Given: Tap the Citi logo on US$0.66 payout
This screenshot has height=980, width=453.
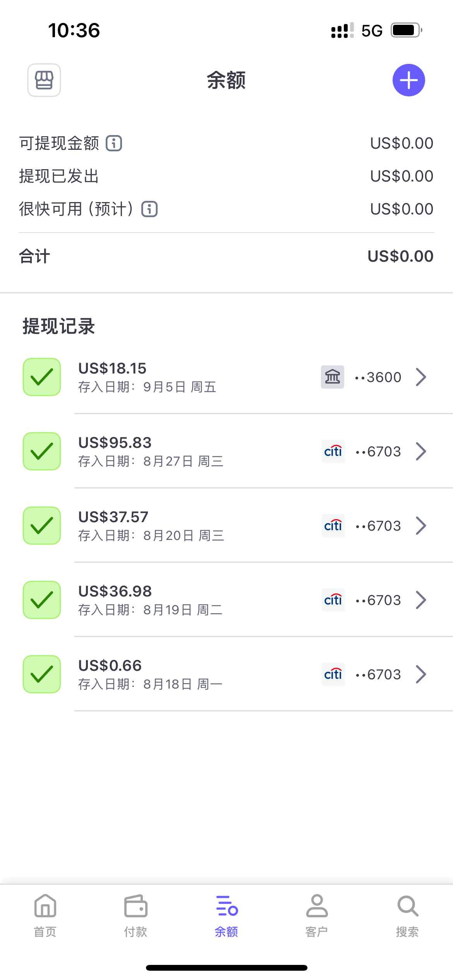Looking at the screenshot, I should pos(333,674).
